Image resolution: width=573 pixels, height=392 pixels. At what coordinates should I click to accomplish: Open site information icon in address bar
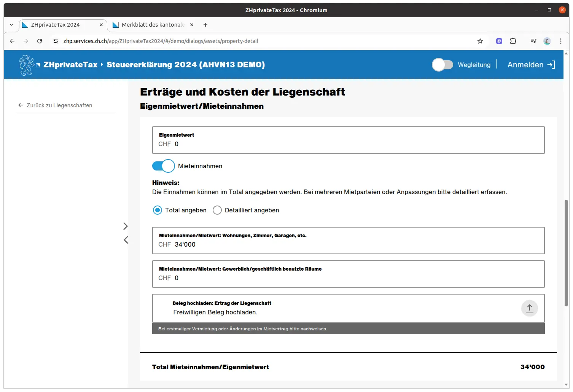click(56, 41)
